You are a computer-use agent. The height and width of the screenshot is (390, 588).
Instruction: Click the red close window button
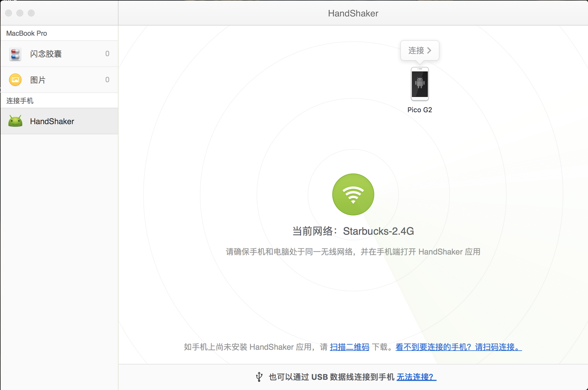[9, 13]
